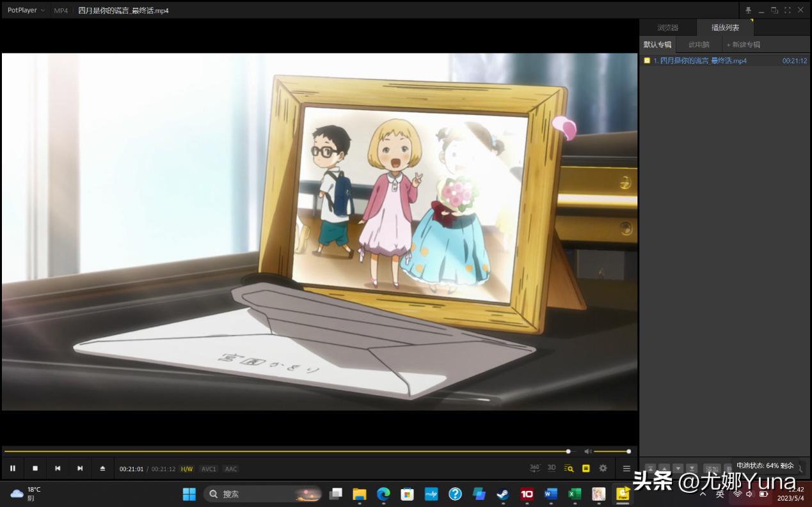Open the chapter/bookmark search icon

[x=569, y=468]
